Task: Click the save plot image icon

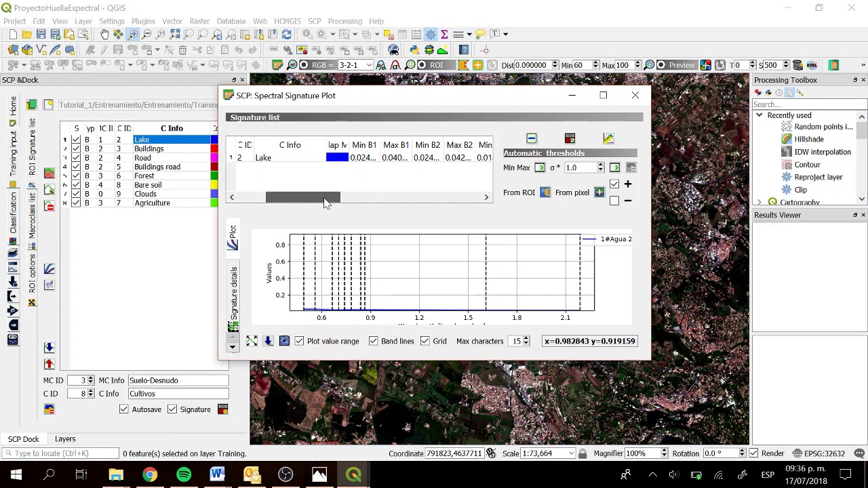Action: tap(268, 341)
